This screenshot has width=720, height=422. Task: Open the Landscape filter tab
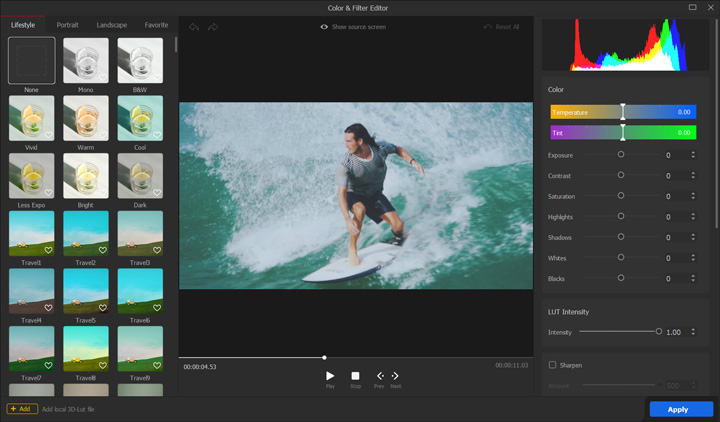(x=111, y=24)
